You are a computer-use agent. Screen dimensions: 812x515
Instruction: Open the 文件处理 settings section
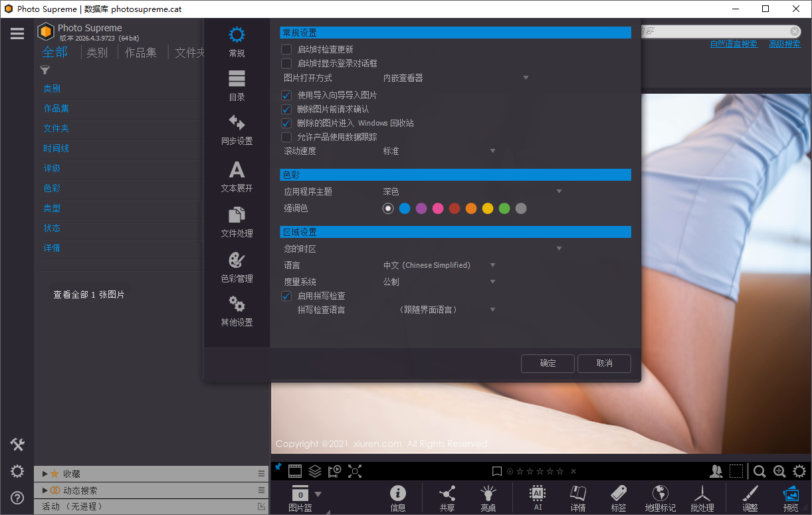237,222
